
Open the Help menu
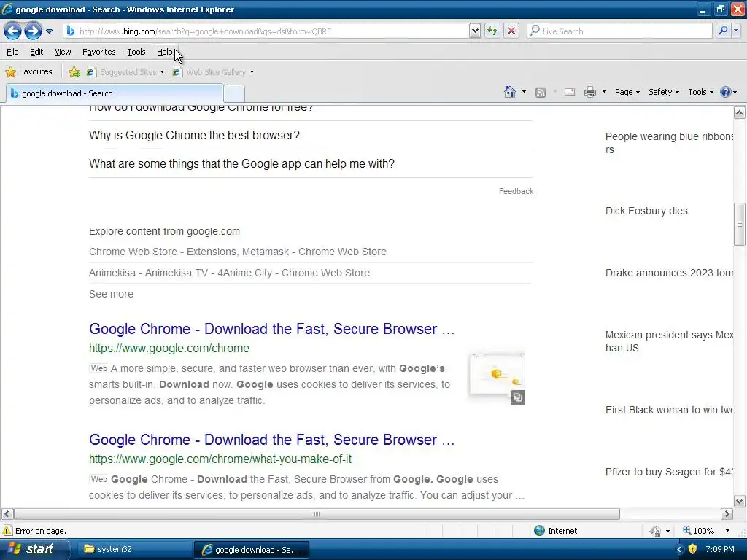pyautogui.click(x=164, y=52)
